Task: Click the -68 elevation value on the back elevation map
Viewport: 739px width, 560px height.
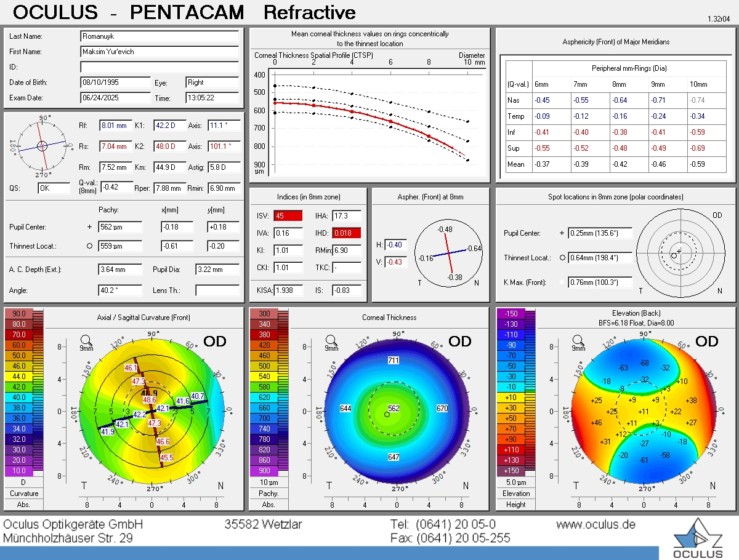Action: tap(644, 363)
